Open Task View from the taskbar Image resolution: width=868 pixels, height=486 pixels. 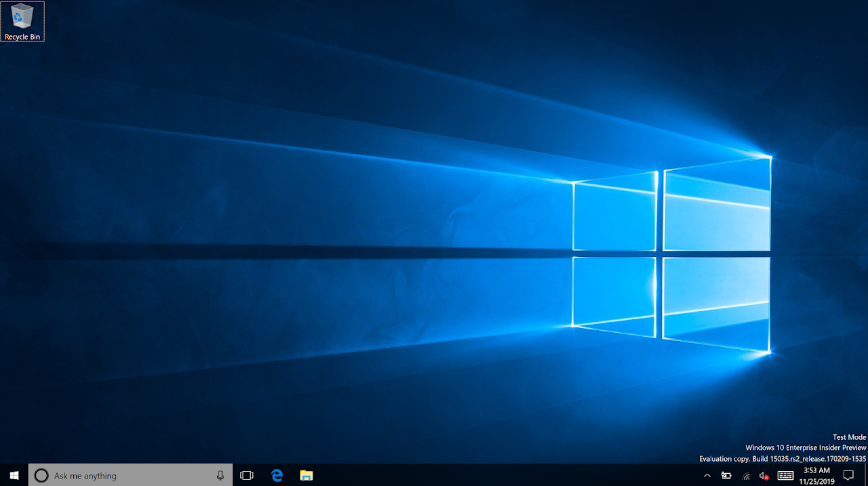[x=247, y=476]
